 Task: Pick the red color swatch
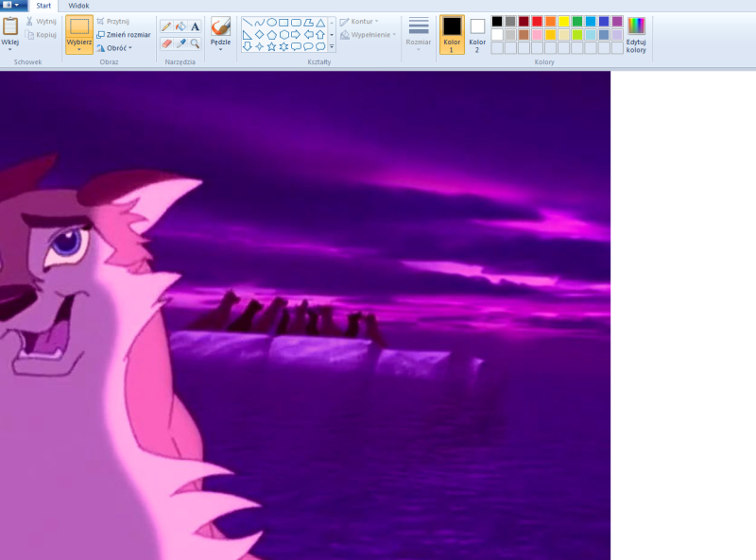pyautogui.click(x=537, y=21)
